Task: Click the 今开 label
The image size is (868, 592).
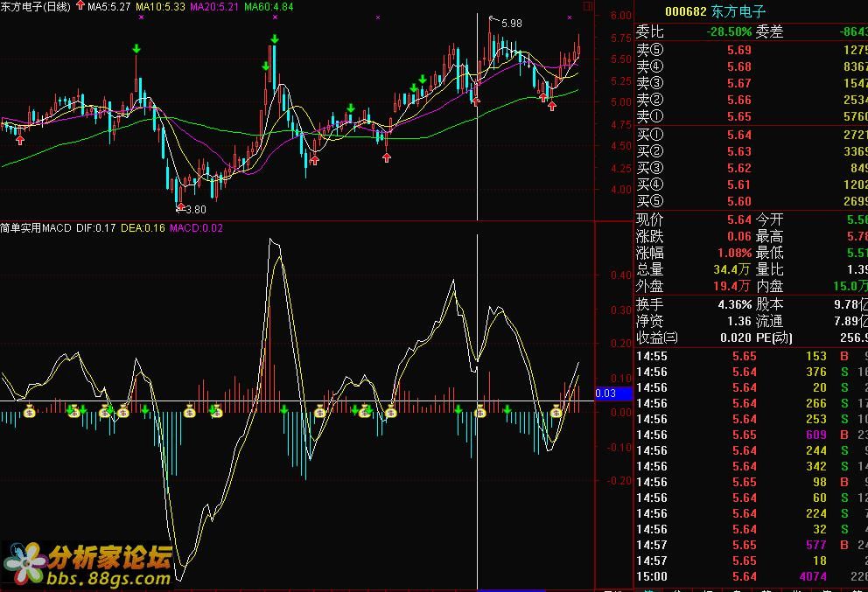Action: pyautogui.click(x=769, y=220)
